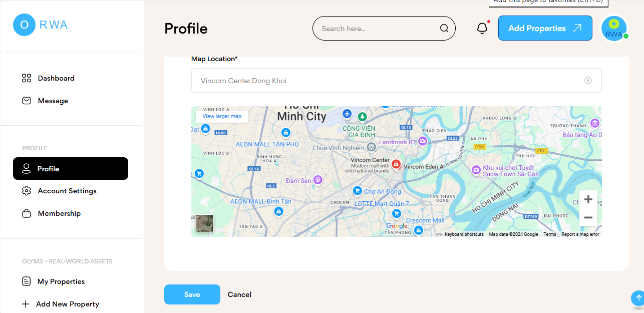Image resolution: width=644 pixels, height=313 pixels.
Task: Click the Công Viên Gia Định park marker
Action: [x=362, y=116]
